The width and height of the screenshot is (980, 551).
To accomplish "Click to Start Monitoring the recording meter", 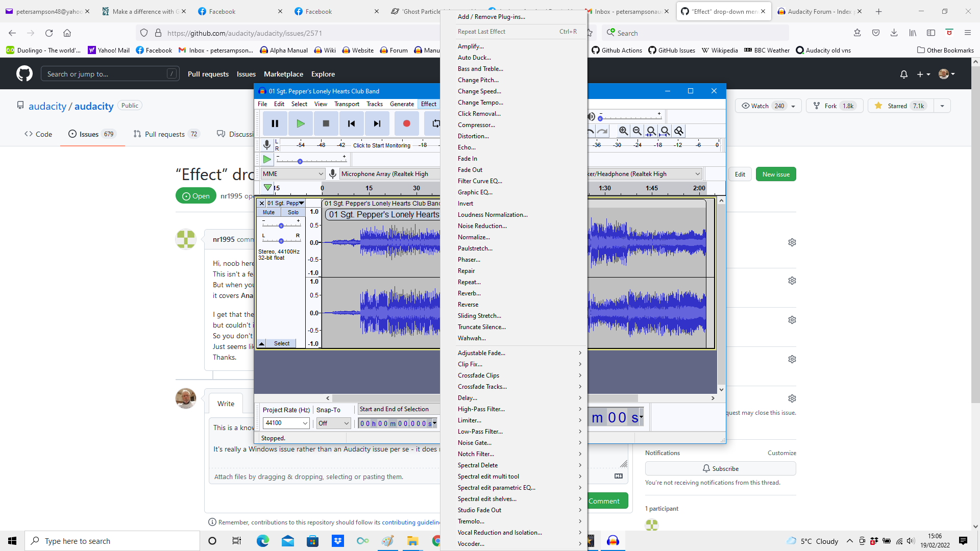I will [x=382, y=145].
